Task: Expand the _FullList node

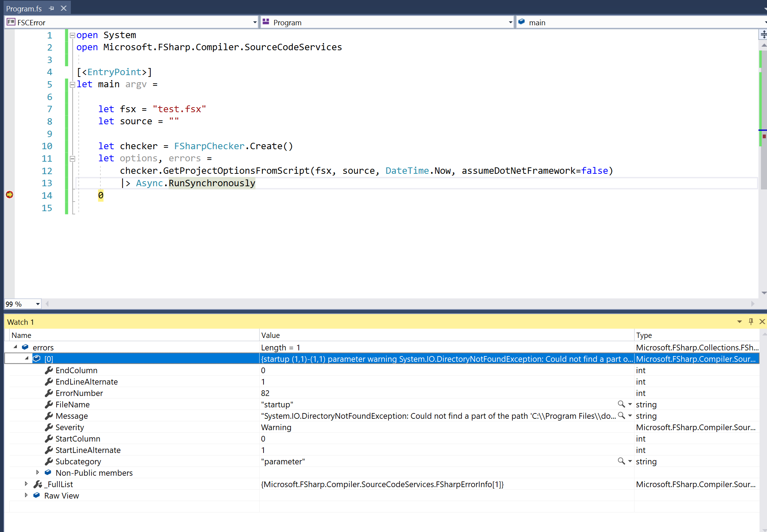Action: [26, 484]
